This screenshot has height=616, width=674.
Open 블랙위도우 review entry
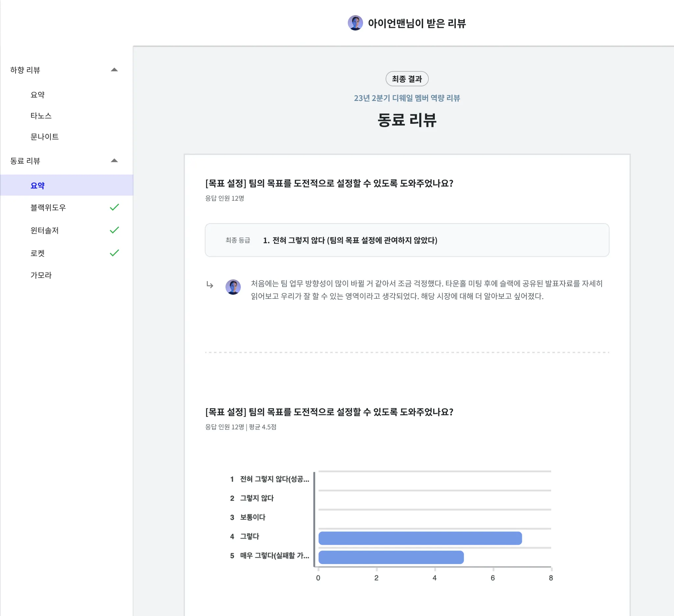[x=48, y=207]
